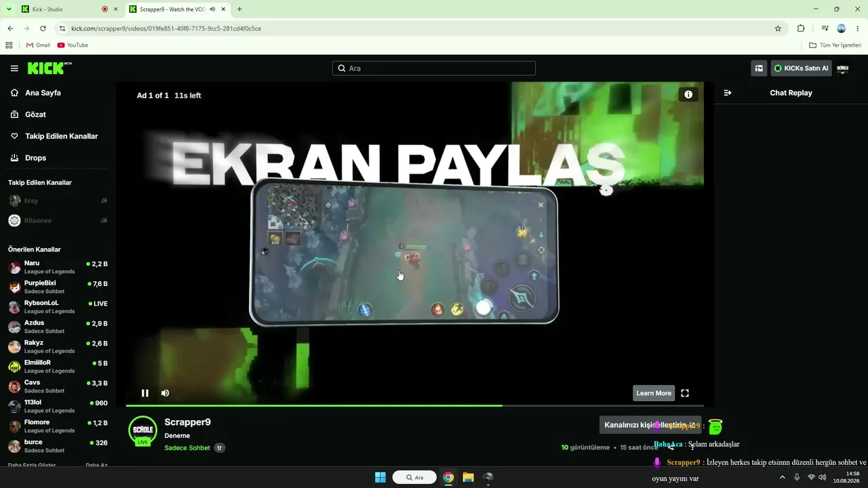Click the green KICK logo
The width and height of the screenshot is (868, 488).
50,68
